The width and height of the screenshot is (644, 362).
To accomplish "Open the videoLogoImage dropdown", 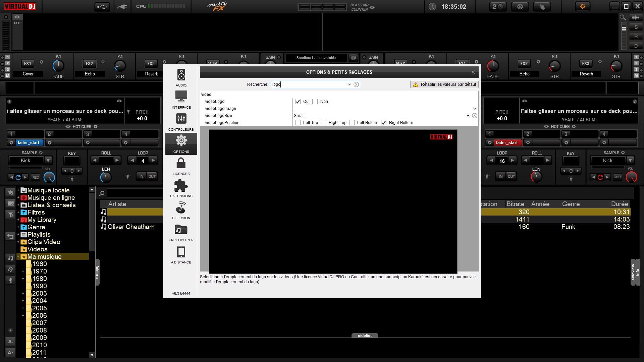I will (x=474, y=109).
